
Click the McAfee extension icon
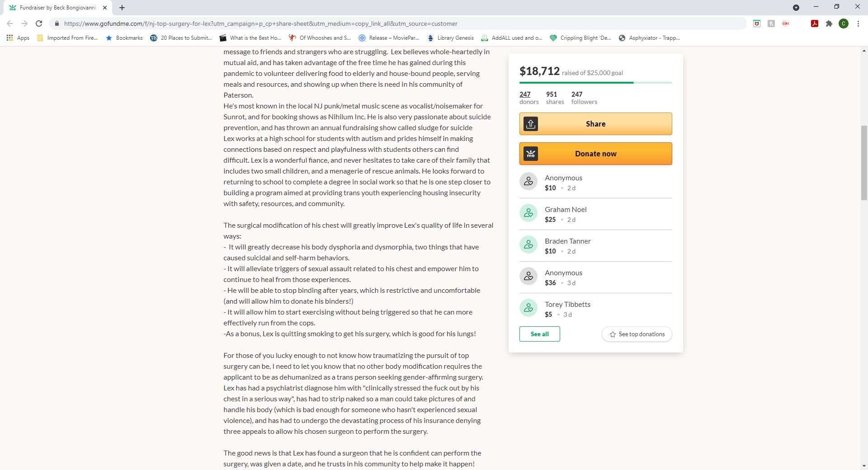click(x=757, y=23)
